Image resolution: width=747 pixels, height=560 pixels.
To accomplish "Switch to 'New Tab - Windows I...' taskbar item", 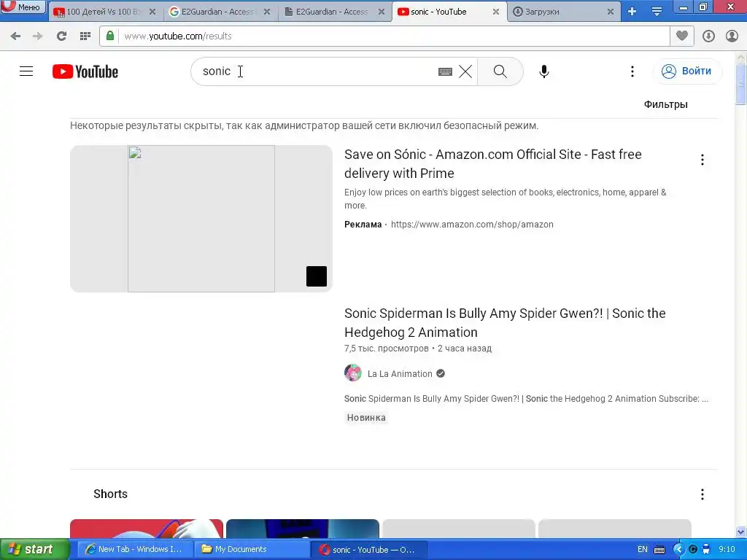I will tap(135, 550).
